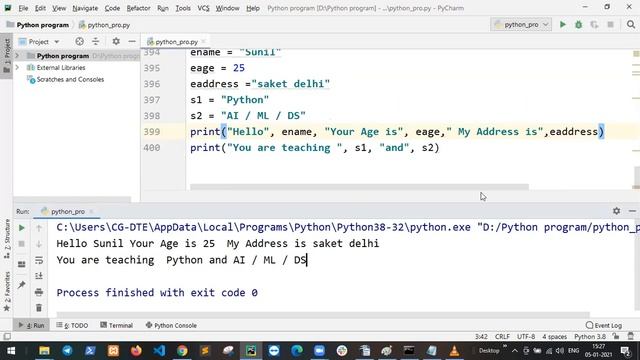Change 4 spaces indent setting
This screenshot has height=360, width=640.
554,337
